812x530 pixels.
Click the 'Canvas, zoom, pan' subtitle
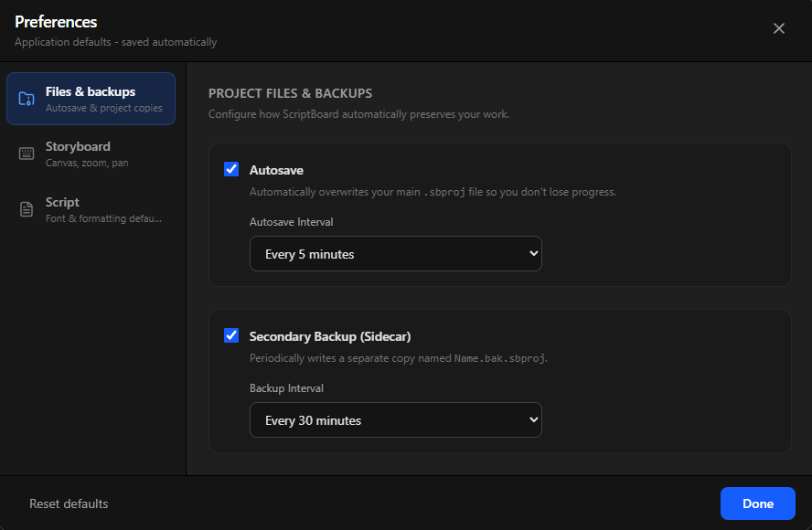pos(87,163)
